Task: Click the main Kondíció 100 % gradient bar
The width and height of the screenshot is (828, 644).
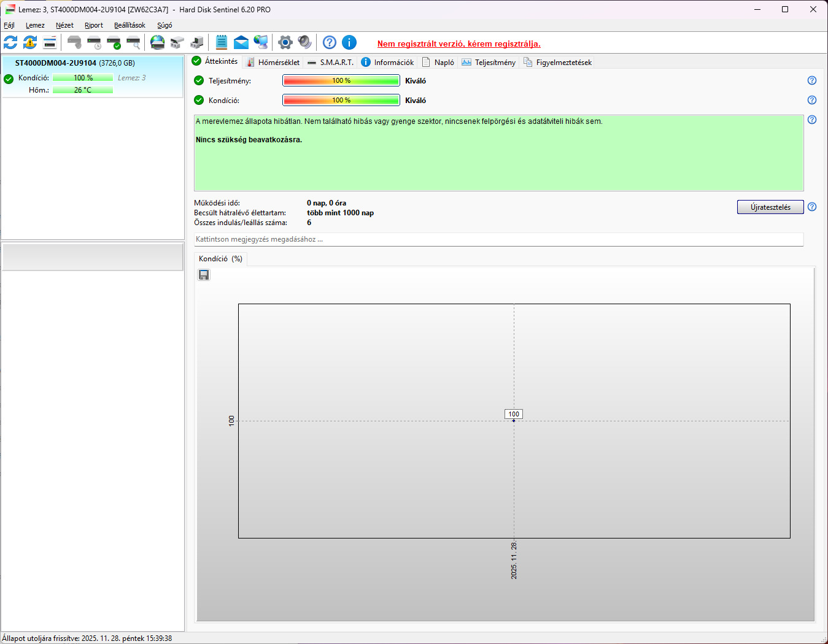Action: 341,100
